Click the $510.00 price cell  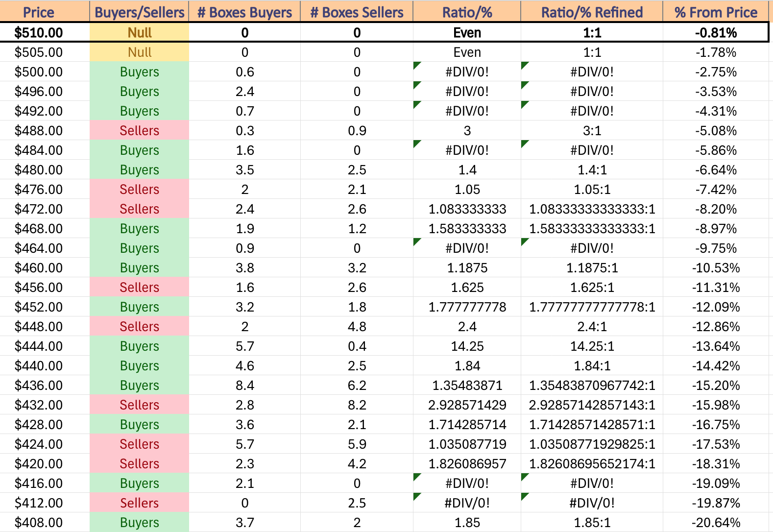pyautogui.click(x=45, y=32)
